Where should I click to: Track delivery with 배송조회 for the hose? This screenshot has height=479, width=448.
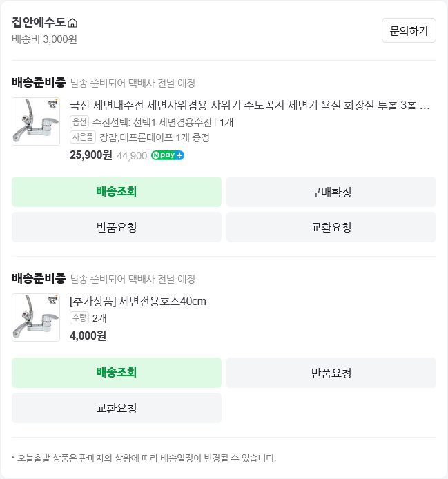pos(117,373)
